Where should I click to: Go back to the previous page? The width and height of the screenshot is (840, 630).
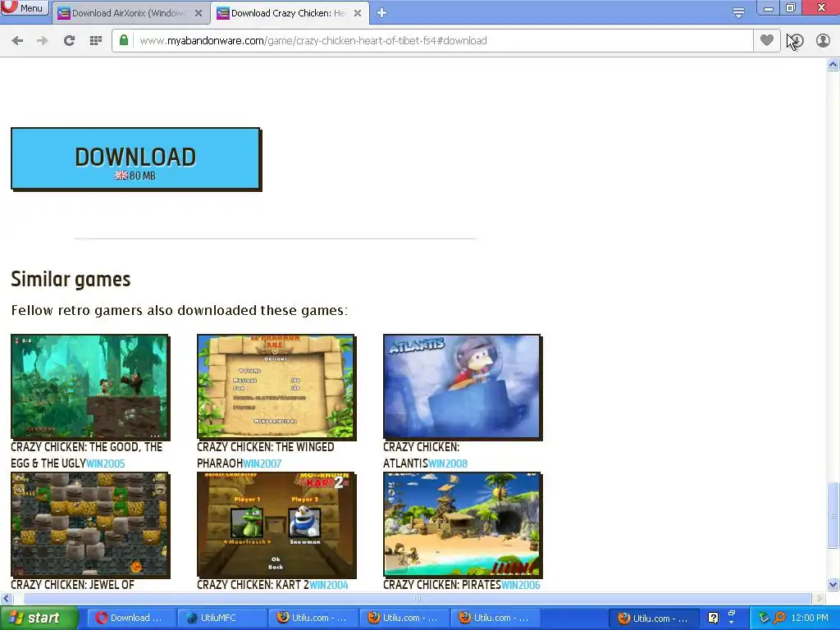[17, 41]
